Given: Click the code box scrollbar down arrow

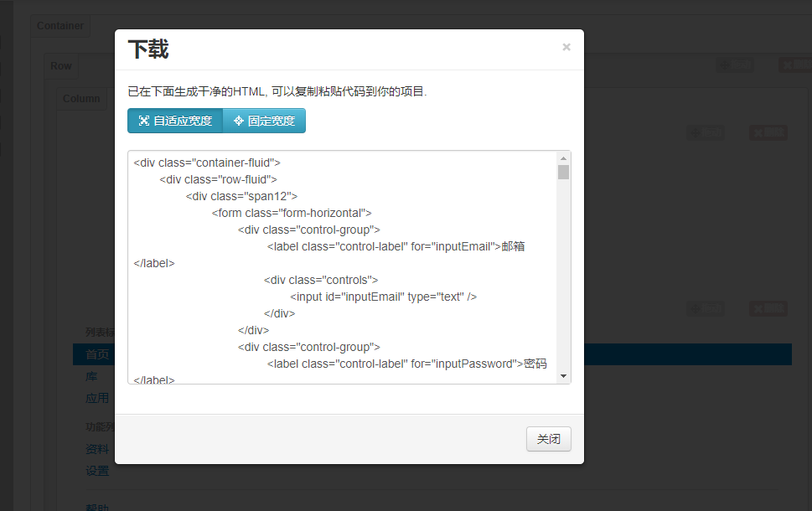Looking at the screenshot, I should 563,376.
